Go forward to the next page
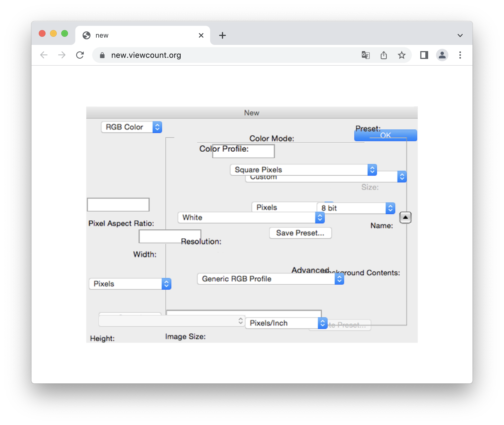The height and width of the screenshot is (425, 504). tap(62, 55)
